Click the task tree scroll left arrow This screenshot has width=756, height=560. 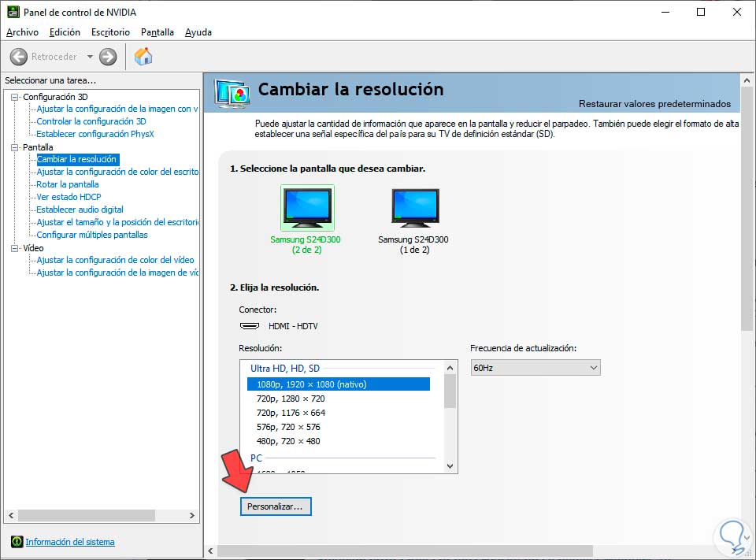[x=11, y=516]
